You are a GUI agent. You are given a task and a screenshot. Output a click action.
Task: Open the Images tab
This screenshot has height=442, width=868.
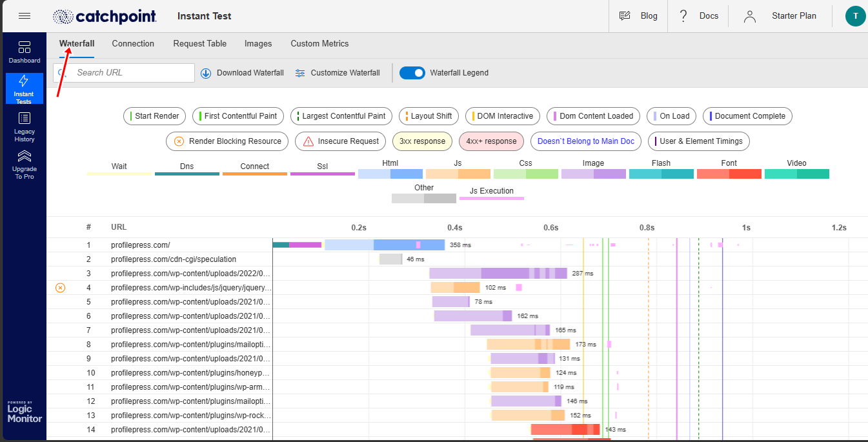click(258, 44)
